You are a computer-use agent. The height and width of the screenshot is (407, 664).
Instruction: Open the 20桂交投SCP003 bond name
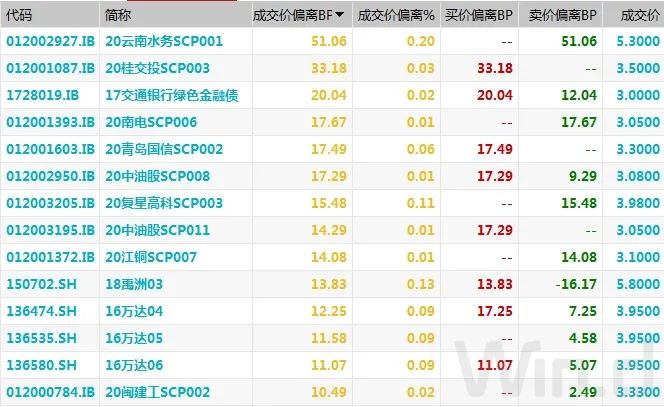tap(158, 68)
